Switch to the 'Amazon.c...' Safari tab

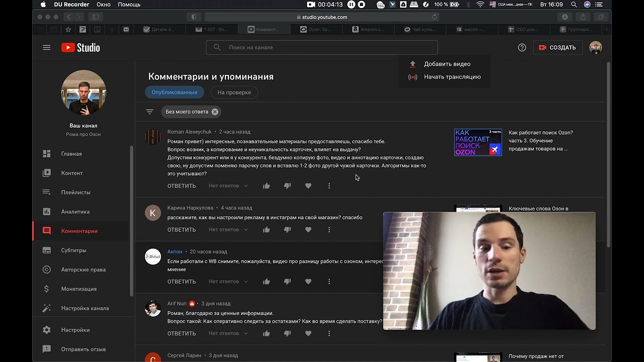[368, 30]
